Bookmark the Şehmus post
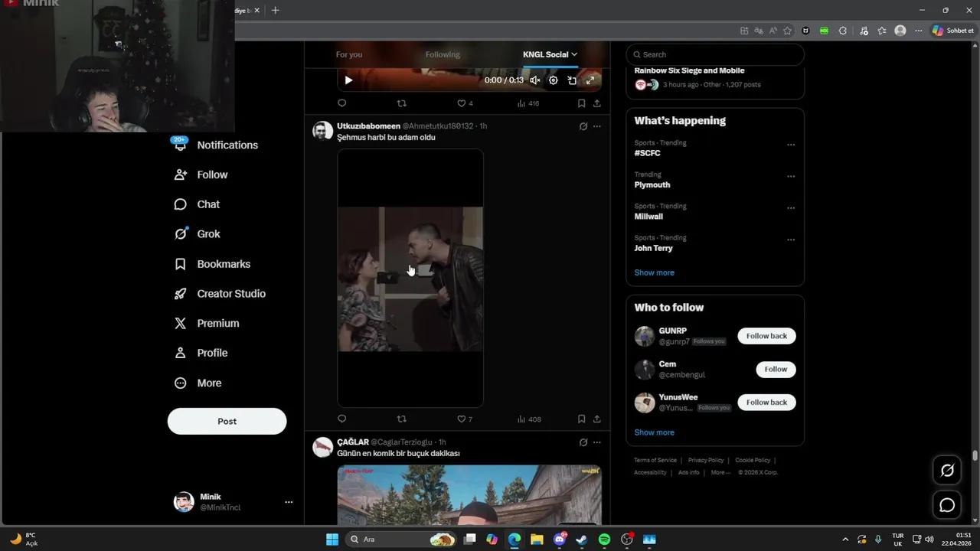 (581, 418)
